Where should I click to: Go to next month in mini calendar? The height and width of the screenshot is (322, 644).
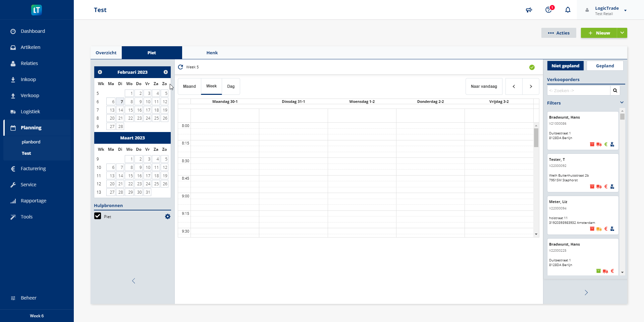[x=166, y=72]
